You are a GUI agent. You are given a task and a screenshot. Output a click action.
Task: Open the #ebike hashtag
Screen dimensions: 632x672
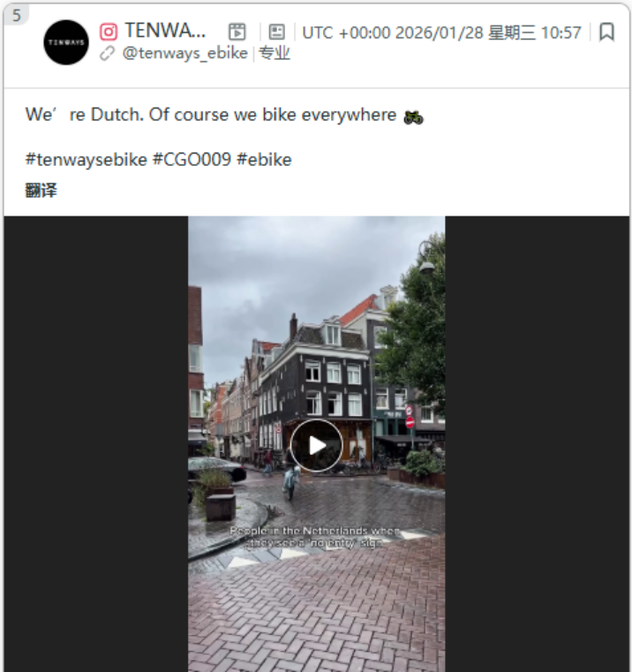(x=264, y=160)
